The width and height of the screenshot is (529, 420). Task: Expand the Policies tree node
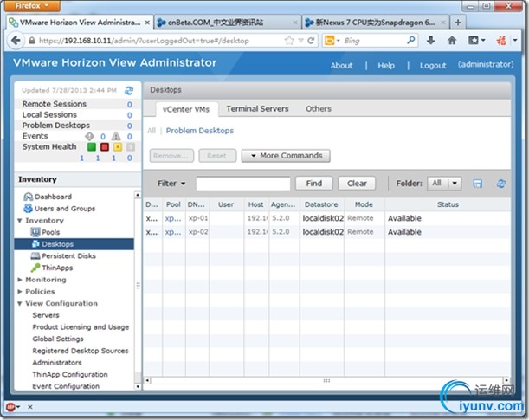click(x=20, y=292)
